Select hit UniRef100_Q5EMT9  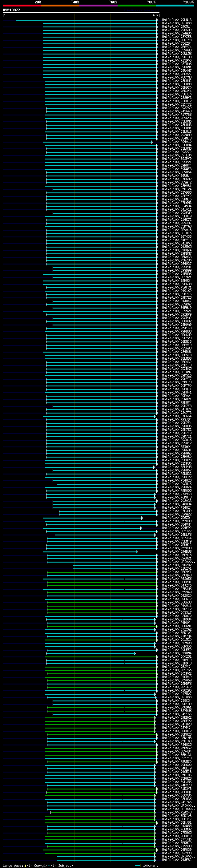click(x=177, y=542)
